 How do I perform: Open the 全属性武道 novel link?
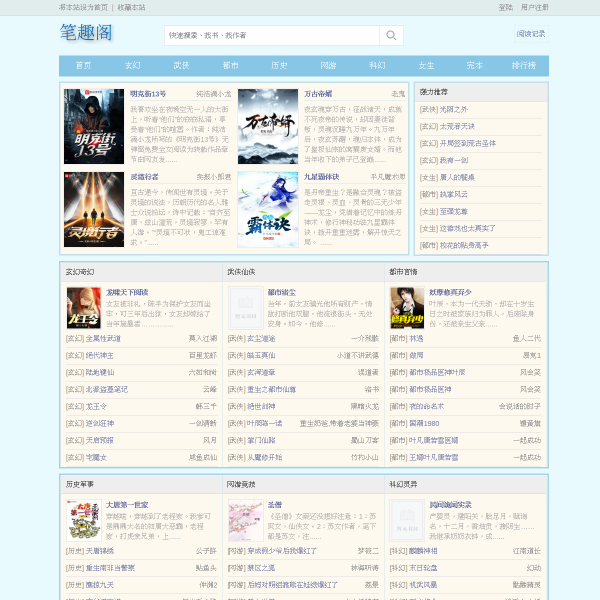[103, 339]
